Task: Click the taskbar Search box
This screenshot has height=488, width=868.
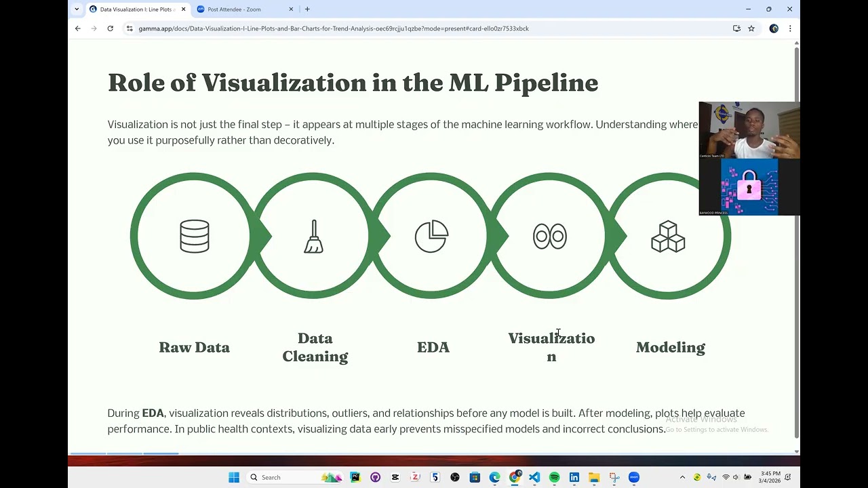Action: tap(295, 477)
